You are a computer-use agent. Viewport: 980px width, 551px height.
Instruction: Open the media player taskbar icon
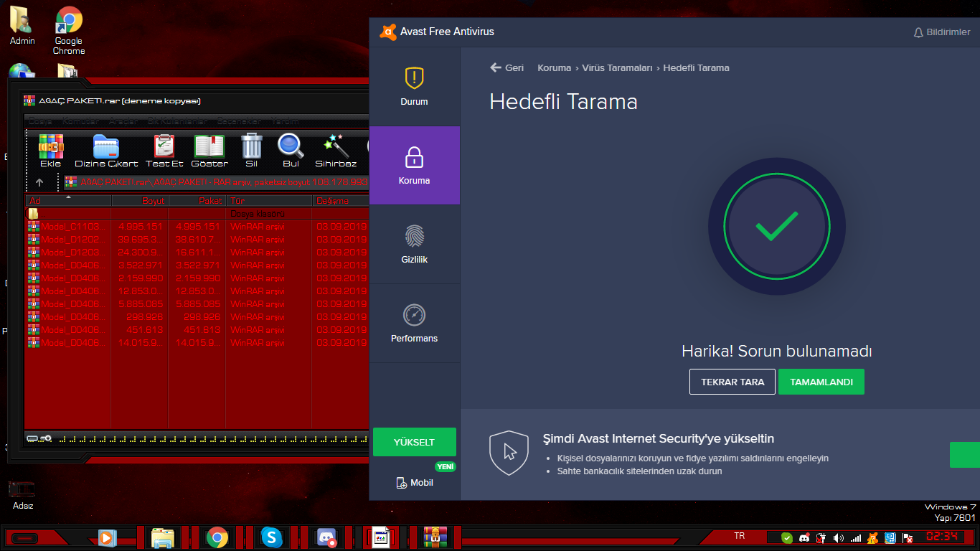(107, 537)
